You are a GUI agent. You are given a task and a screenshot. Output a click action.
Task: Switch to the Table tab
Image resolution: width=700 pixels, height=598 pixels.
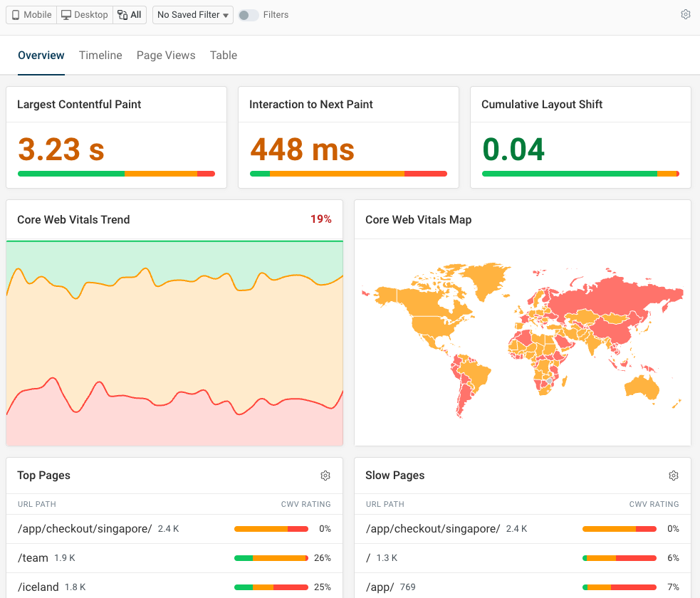[223, 55]
